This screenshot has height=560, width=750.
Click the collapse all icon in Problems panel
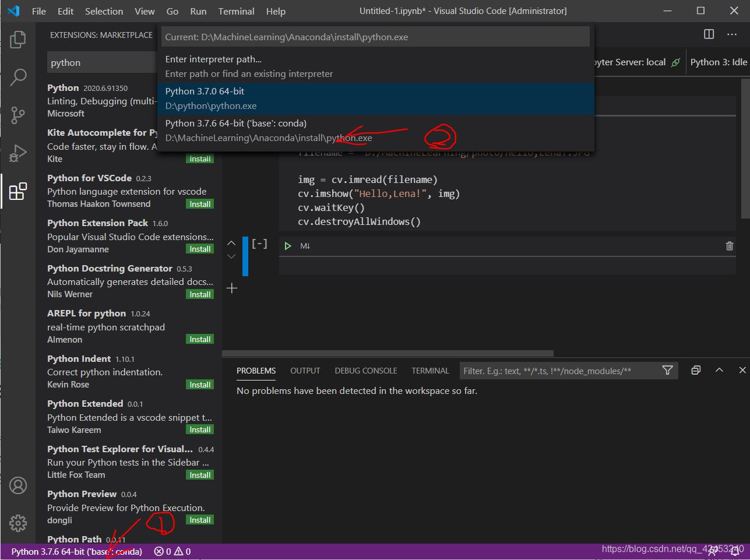(x=696, y=371)
